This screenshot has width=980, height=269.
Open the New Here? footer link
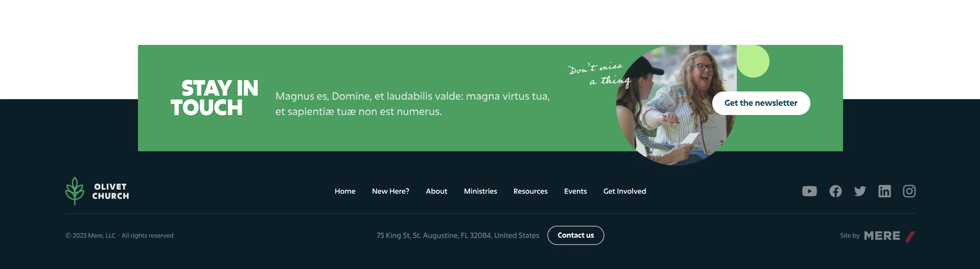tap(390, 191)
